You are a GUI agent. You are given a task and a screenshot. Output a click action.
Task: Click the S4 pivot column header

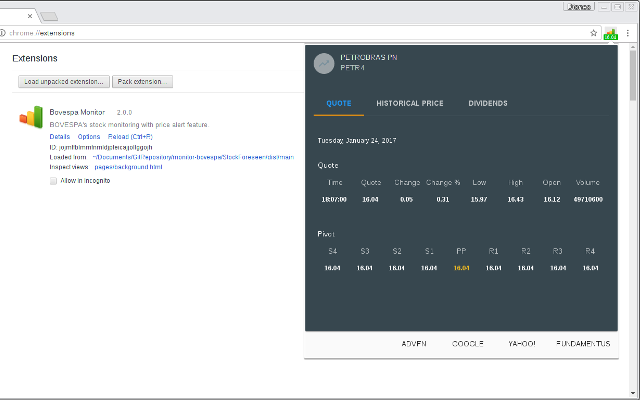(x=333, y=251)
